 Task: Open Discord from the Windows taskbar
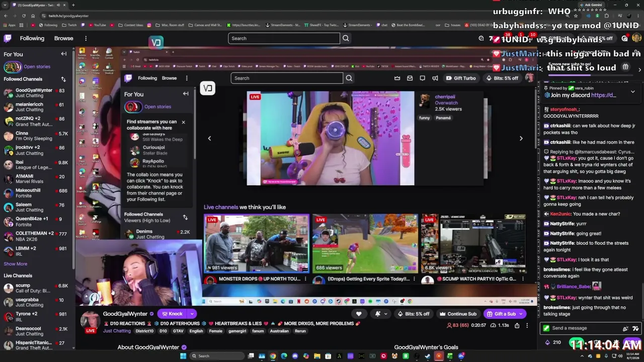coord(295,356)
